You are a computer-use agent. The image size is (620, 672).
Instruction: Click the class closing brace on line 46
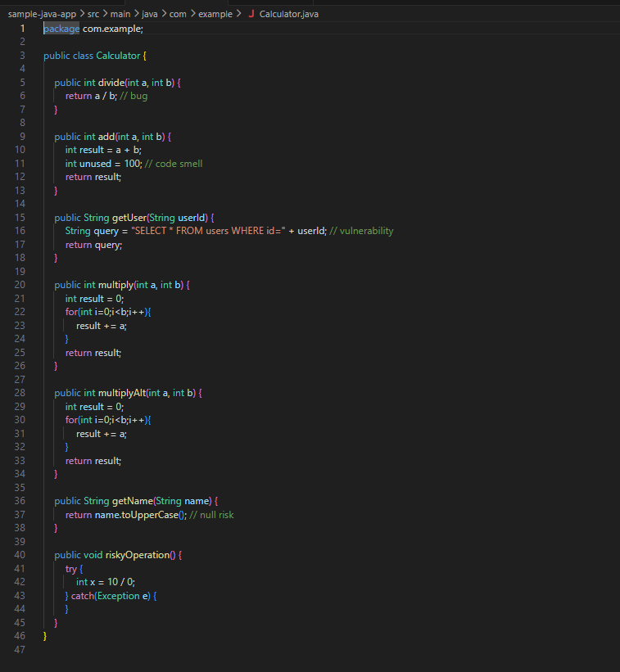coord(45,637)
